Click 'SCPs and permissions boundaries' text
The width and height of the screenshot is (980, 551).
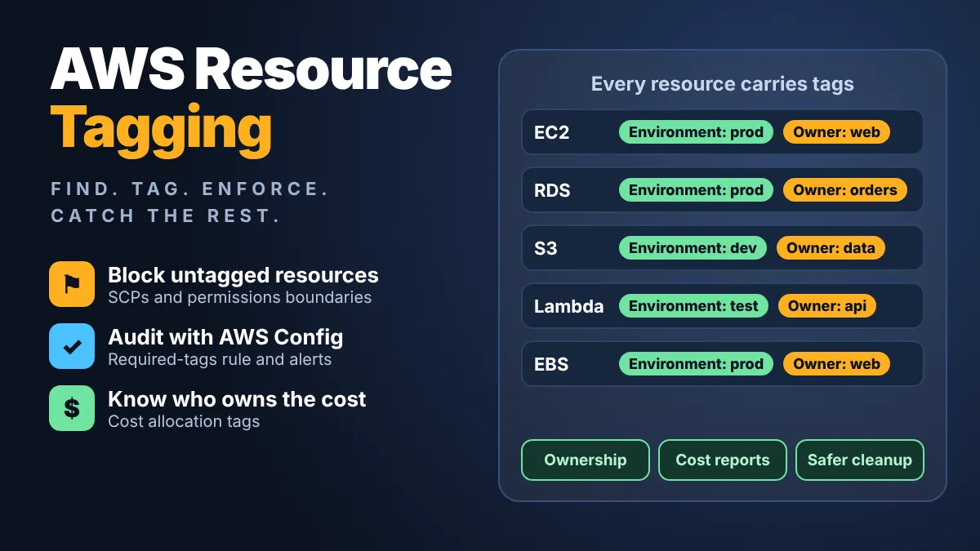(240, 297)
